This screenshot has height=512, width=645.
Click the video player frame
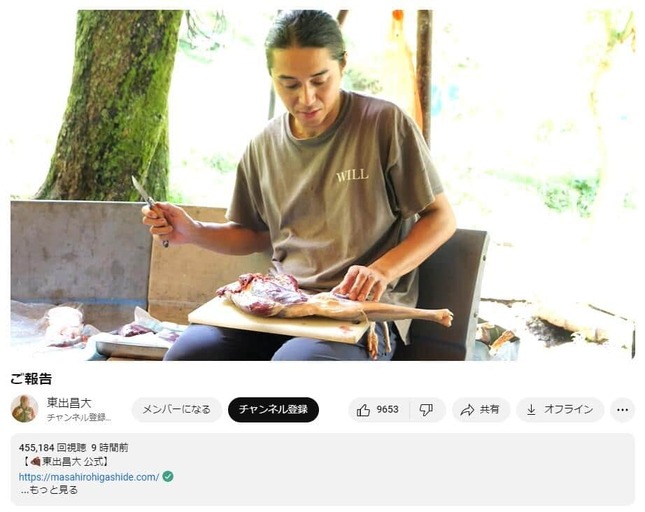point(322,185)
